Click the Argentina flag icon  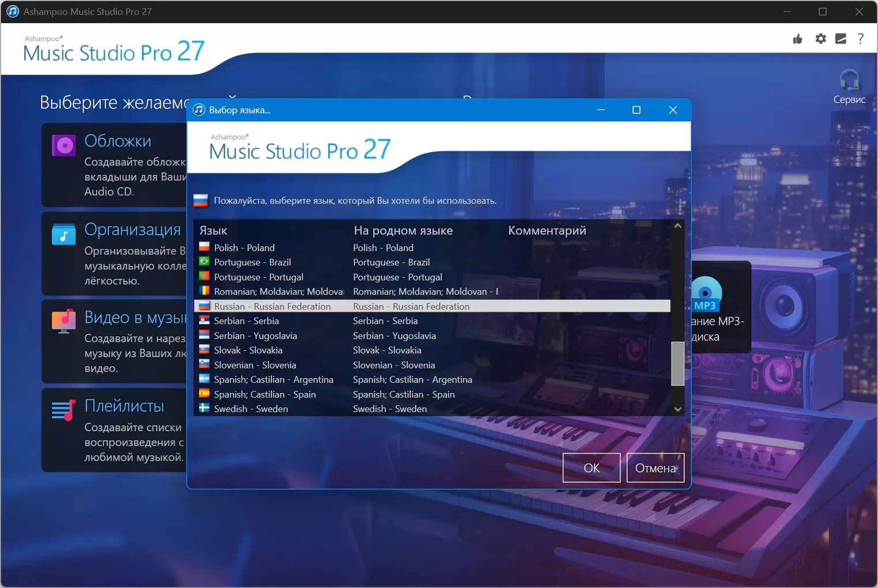coord(204,379)
